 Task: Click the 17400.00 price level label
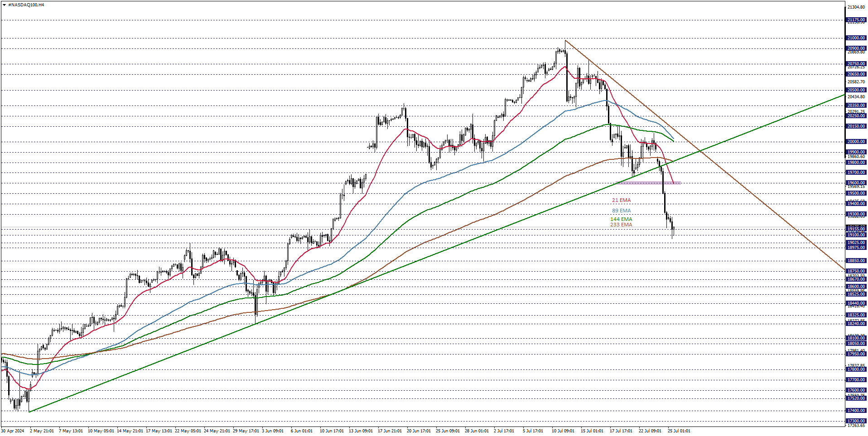(x=856, y=411)
